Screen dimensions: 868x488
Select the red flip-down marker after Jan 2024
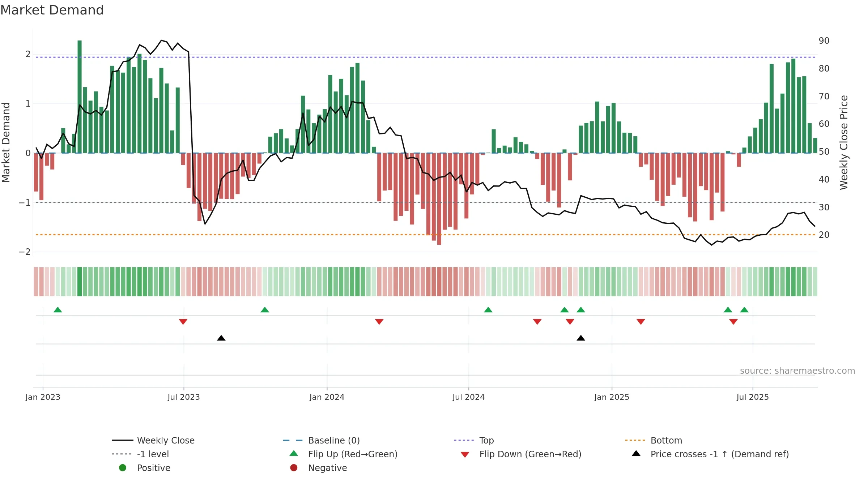379,322
